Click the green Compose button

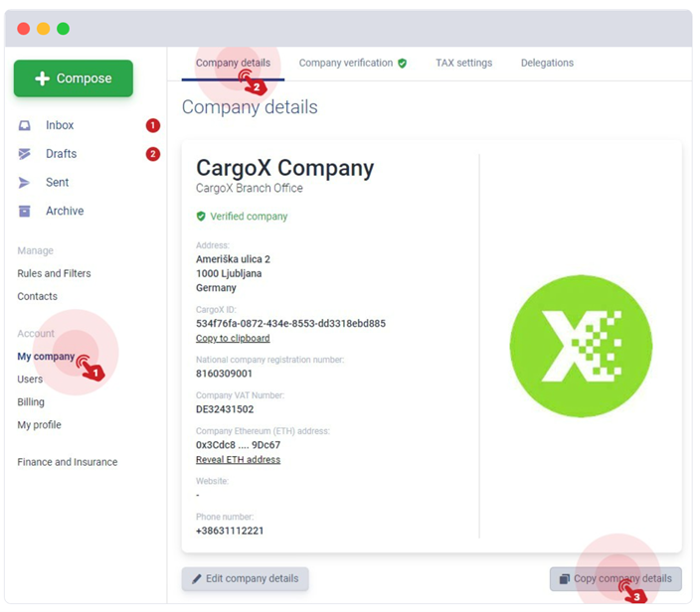[74, 78]
